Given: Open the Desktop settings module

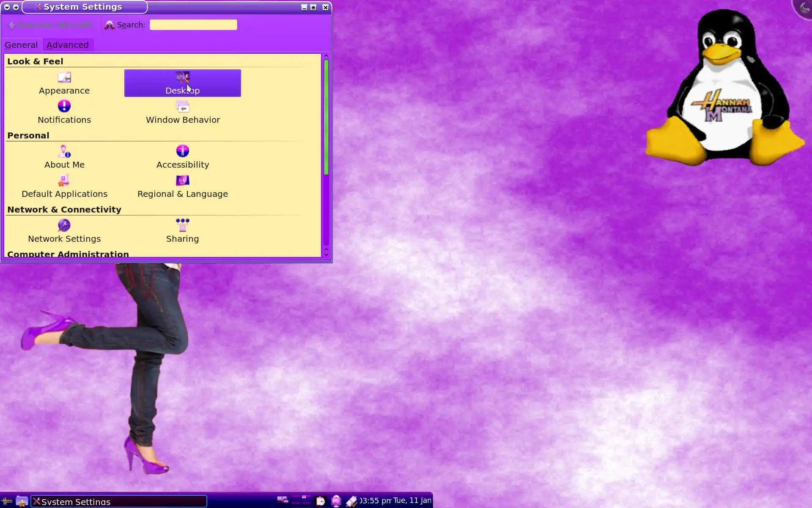Looking at the screenshot, I should tap(182, 83).
